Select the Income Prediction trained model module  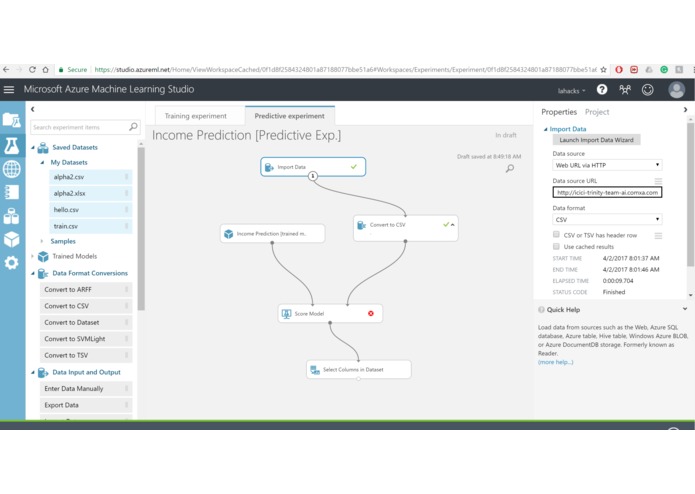(273, 233)
